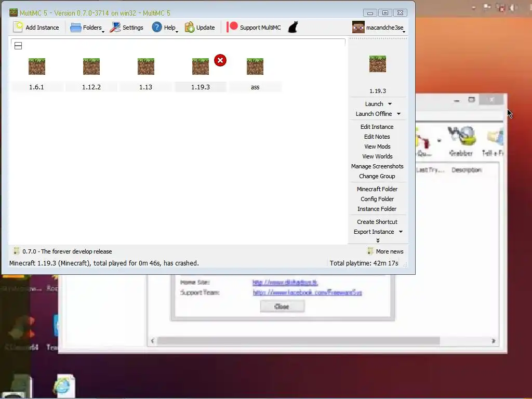Select the crashed 1.19.3 instance icon
Viewport: 532px width, 399px height.
[x=201, y=66]
